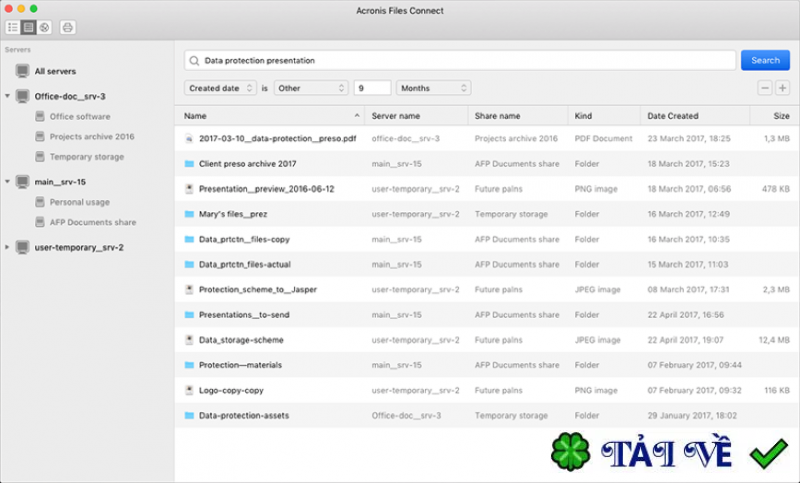Click the 116 KB size cell
800x483 pixels.
click(x=777, y=390)
